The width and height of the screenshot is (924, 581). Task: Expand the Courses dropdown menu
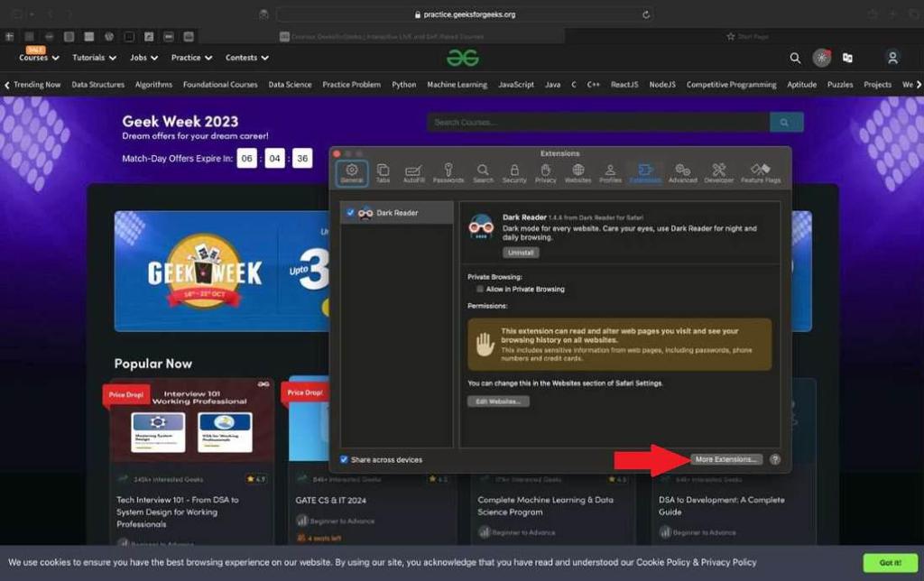39,58
